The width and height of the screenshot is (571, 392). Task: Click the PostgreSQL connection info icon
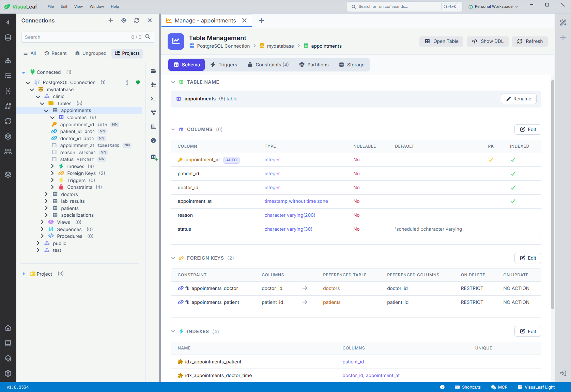point(127,82)
